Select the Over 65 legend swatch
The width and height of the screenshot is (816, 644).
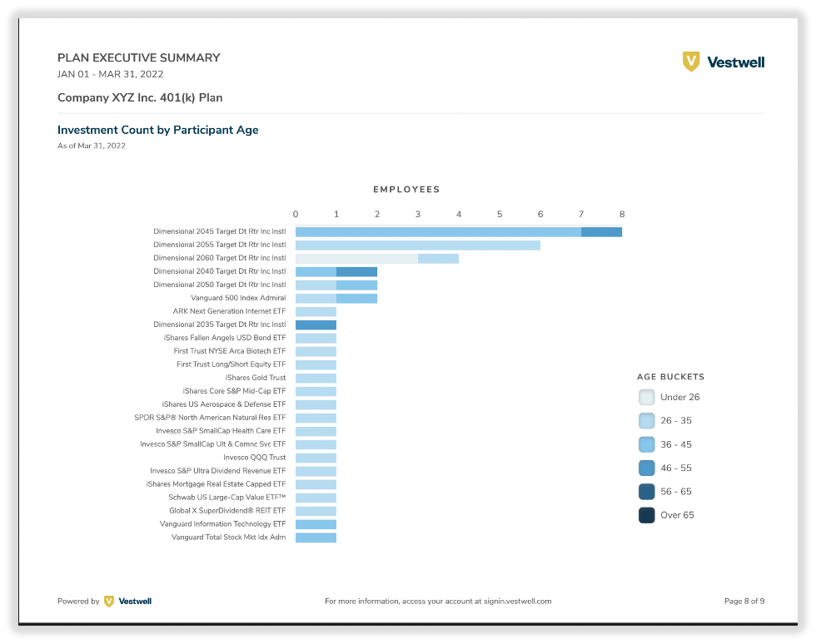tap(646, 515)
